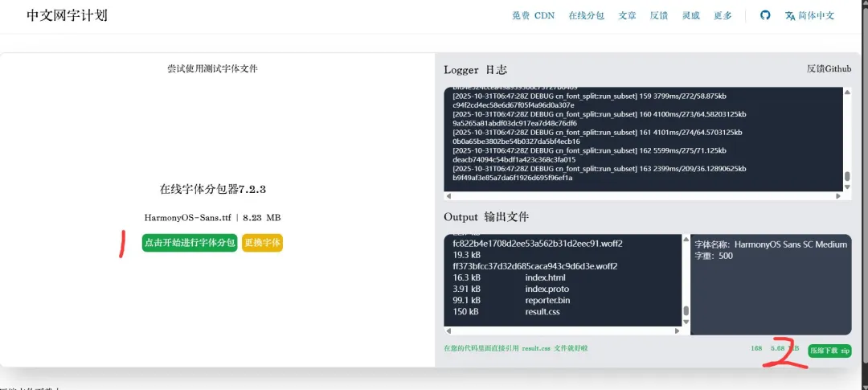Screen dimensions: 868x390
Task: Click the translate language icon
Action: (790, 15)
